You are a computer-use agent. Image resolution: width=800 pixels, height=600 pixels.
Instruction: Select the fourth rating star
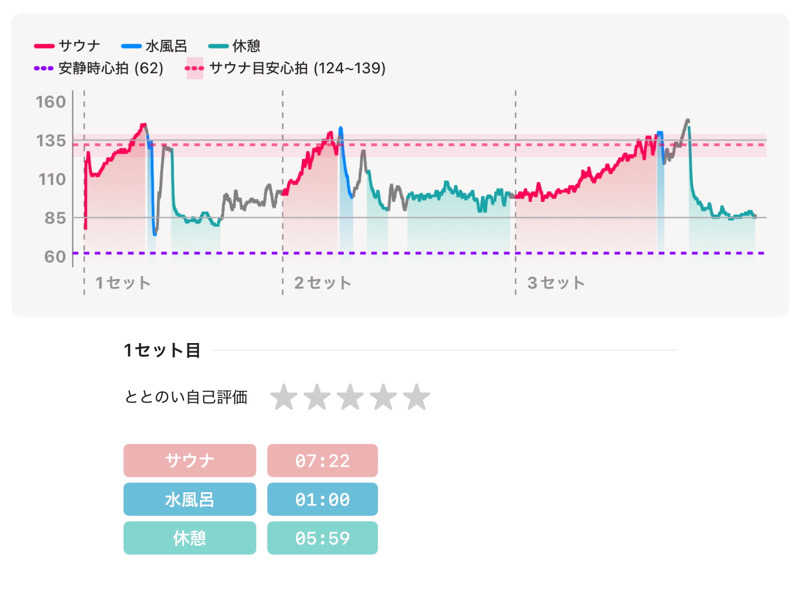pyautogui.click(x=383, y=397)
